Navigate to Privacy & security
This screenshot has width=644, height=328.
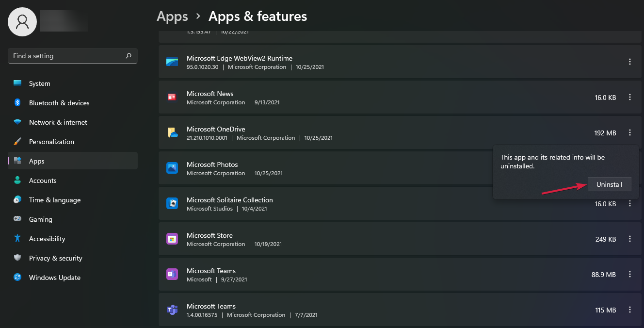[73, 258]
